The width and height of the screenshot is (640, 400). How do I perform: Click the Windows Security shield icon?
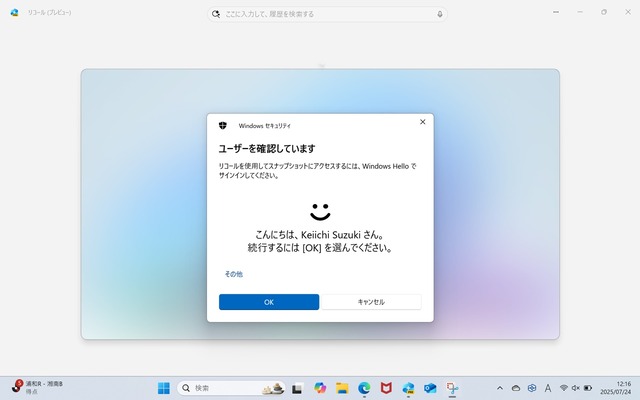223,125
